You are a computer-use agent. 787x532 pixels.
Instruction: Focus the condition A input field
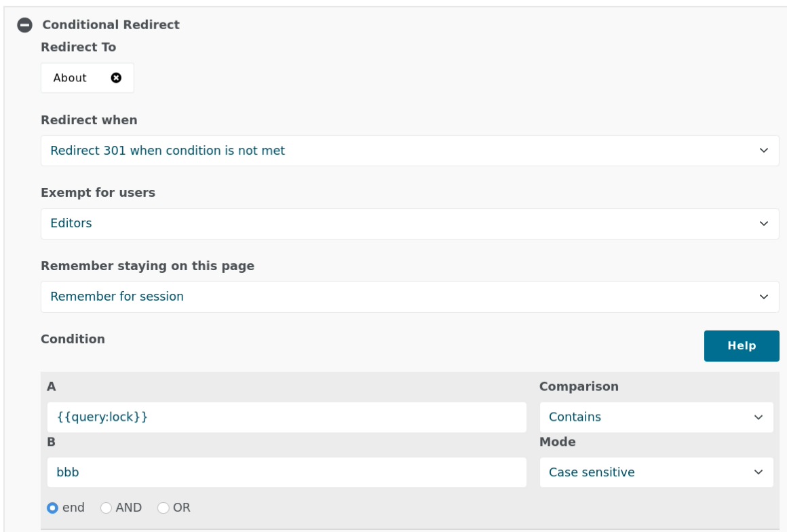tap(286, 417)
